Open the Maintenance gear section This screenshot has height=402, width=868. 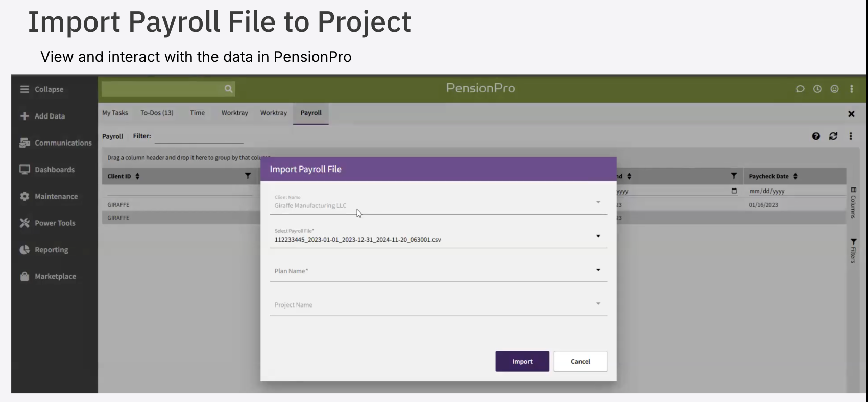pos(49,196)
